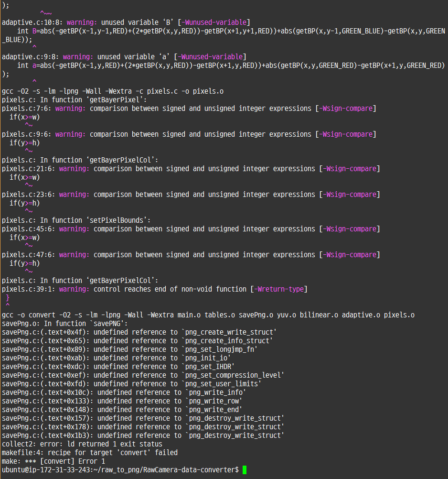Click undefined reference to png_write_end
Viewport: 448px width, 479px height.
[x=122, y=410]
